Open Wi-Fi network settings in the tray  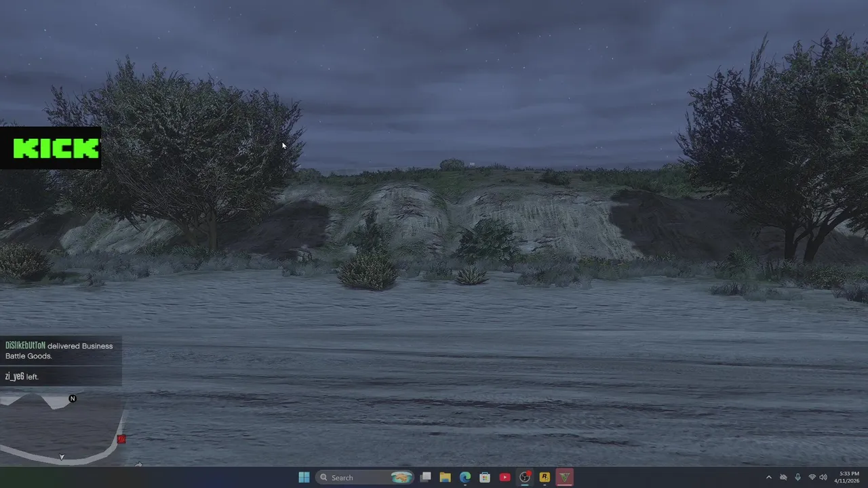point(812,477)
